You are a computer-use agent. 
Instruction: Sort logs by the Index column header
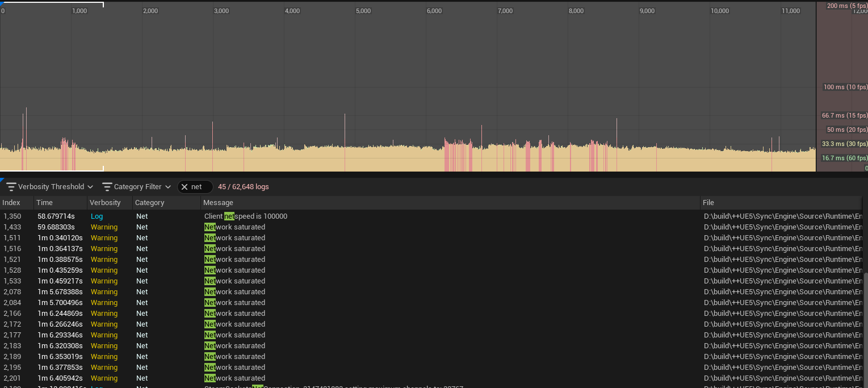point(11,203)
